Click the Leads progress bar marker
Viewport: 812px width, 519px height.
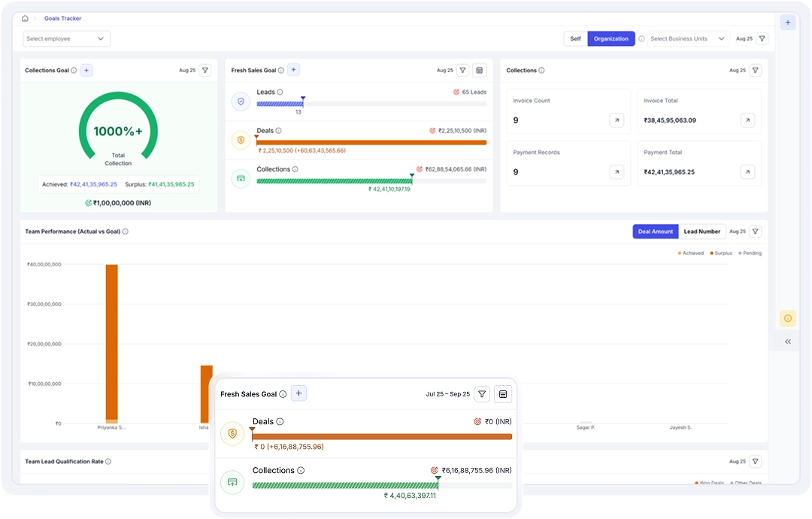point(302,99)
